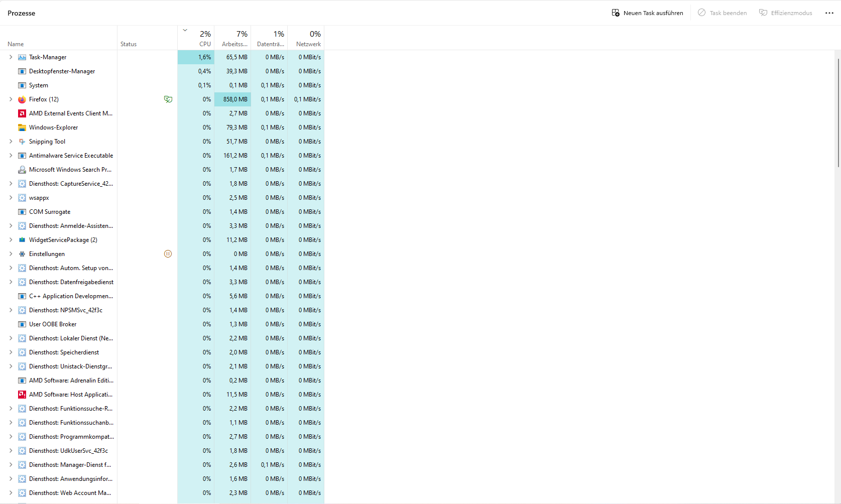841x504 pixels.
Task: Click the paused status indicator beside Einstellungen
Action: point(168,254)
